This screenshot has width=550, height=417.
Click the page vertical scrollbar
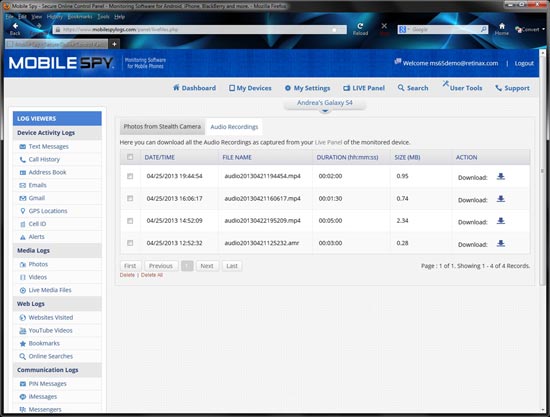click(x=542, y=171)
